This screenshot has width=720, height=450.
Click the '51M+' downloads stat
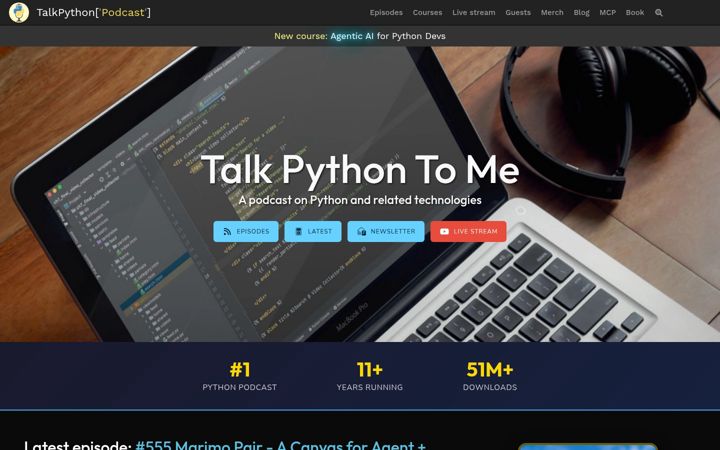(x=489, y=370)
